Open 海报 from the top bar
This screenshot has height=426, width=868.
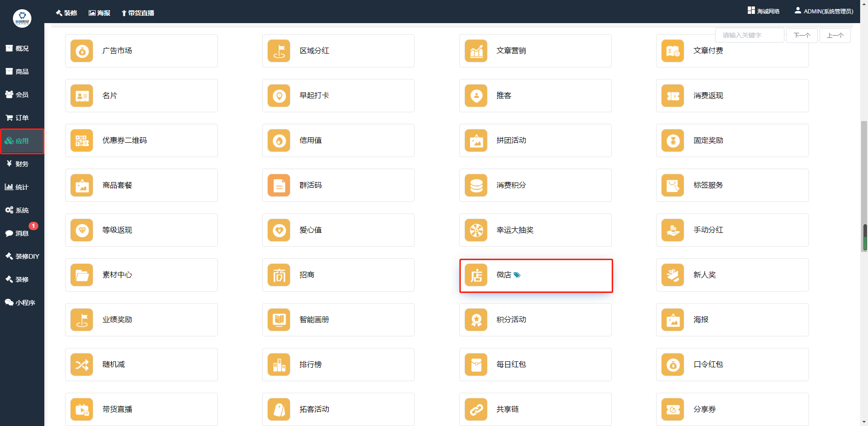click(x=99, y=13)
